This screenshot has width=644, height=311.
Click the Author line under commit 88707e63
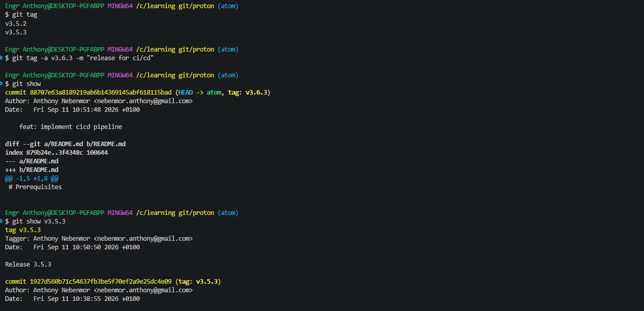[x=99, y=101]
